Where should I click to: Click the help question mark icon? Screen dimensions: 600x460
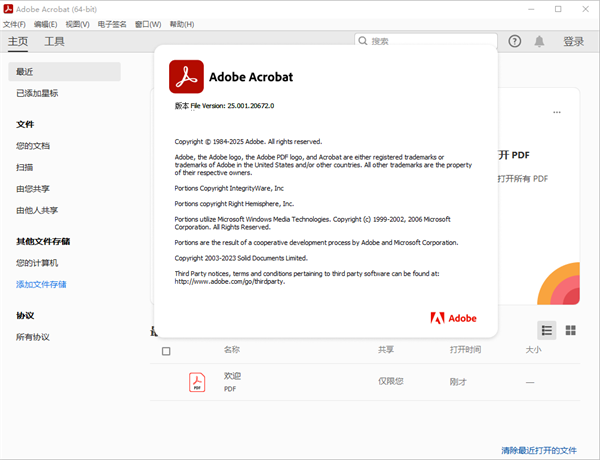515,41
